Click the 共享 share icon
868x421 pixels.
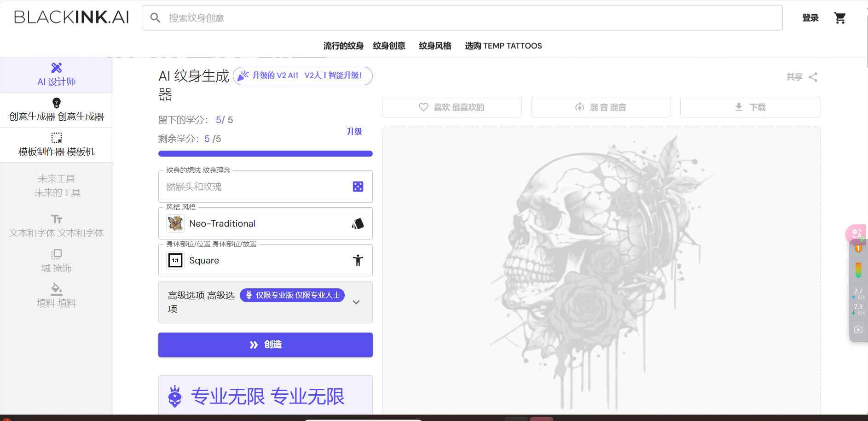pos(813,77)
